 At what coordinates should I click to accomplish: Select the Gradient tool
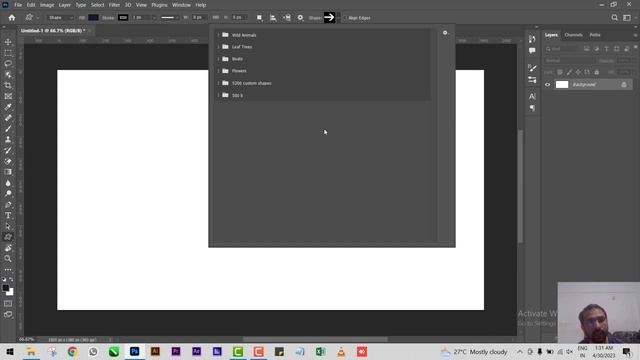click(x=8, y=172)
